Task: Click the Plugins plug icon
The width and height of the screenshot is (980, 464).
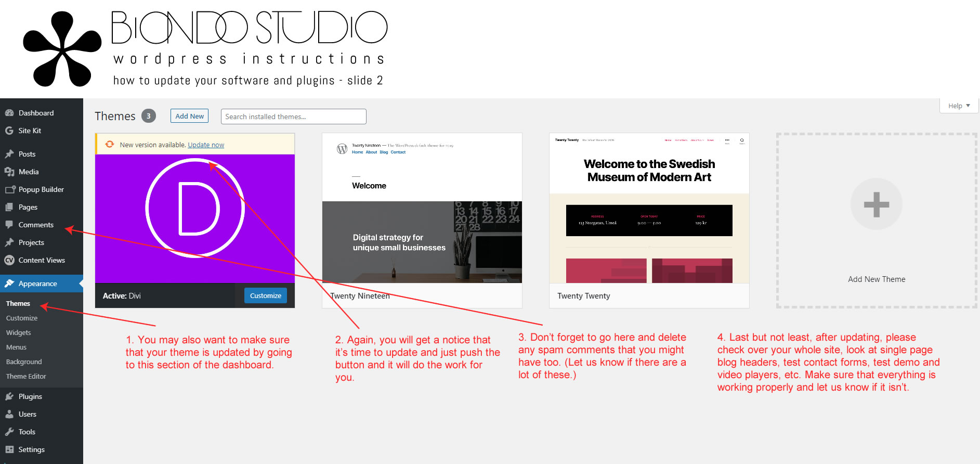Action: click(9, 396)
